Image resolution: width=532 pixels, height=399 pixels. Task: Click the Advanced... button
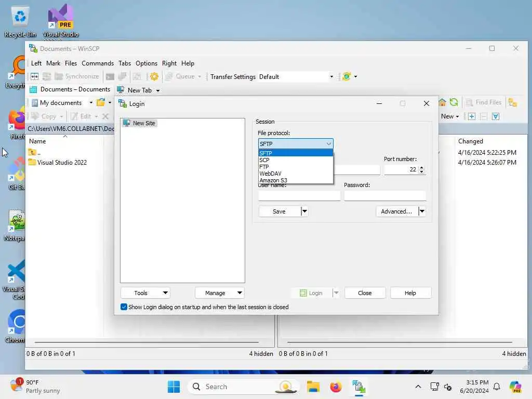tap(397, 211)
